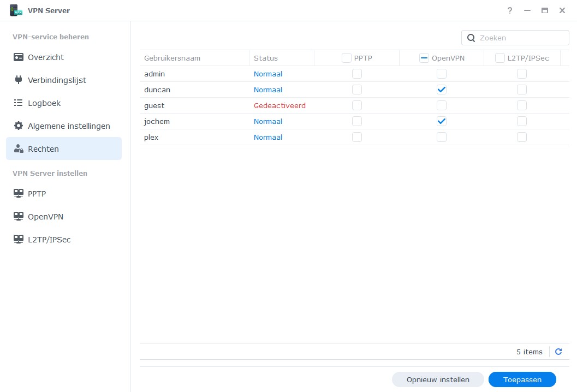
Task: Enable PPTP for admin
Action: point(357,74)
